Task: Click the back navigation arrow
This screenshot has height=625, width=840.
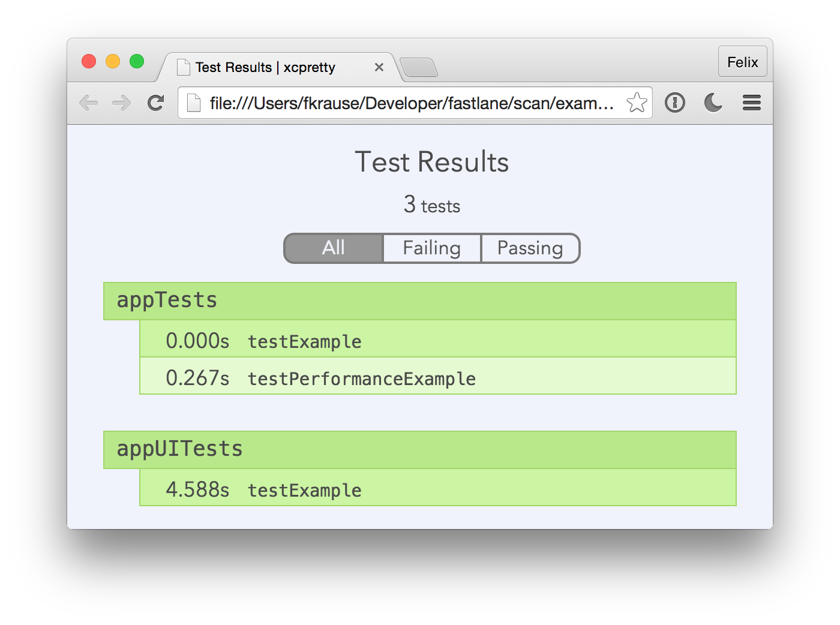Action: coord(89,103)
